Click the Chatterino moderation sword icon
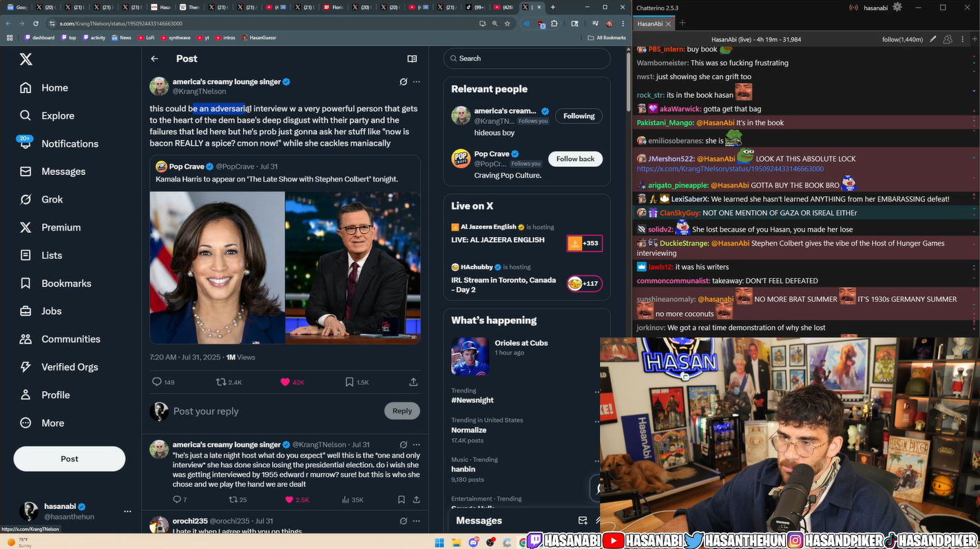 tap(933, 39)
